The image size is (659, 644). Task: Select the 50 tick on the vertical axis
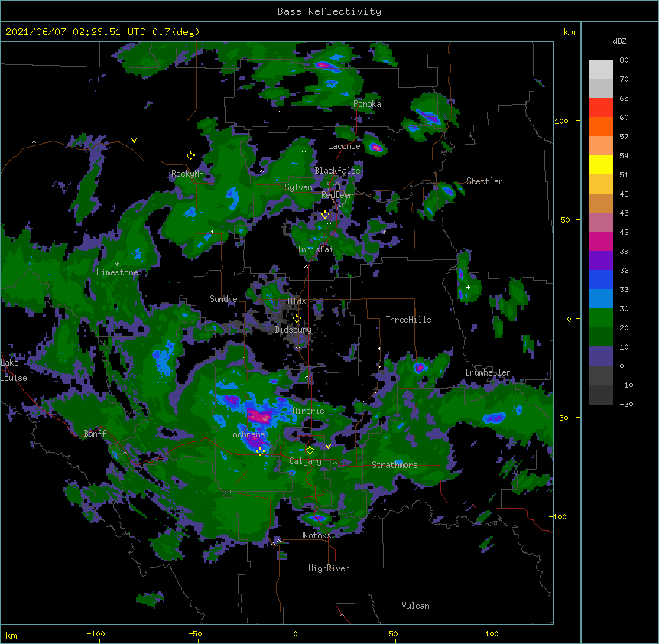[x=565, y=220]
